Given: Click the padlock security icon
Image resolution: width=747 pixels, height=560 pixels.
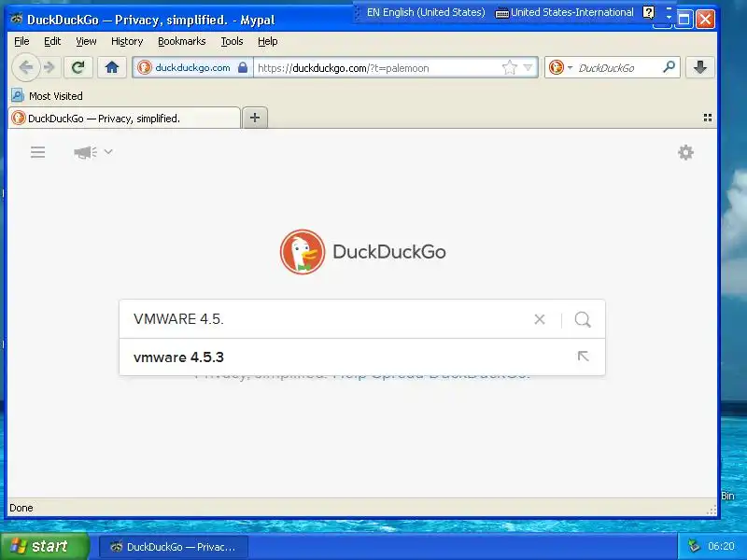Looking at the screenshot, I should tap(243, 67).
